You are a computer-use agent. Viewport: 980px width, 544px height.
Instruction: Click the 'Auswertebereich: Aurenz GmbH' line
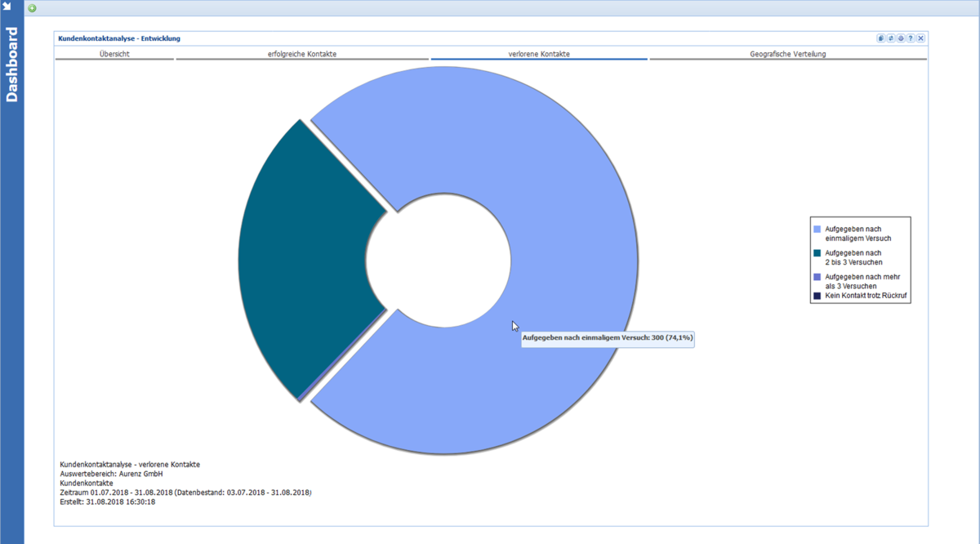pos(112,474)
